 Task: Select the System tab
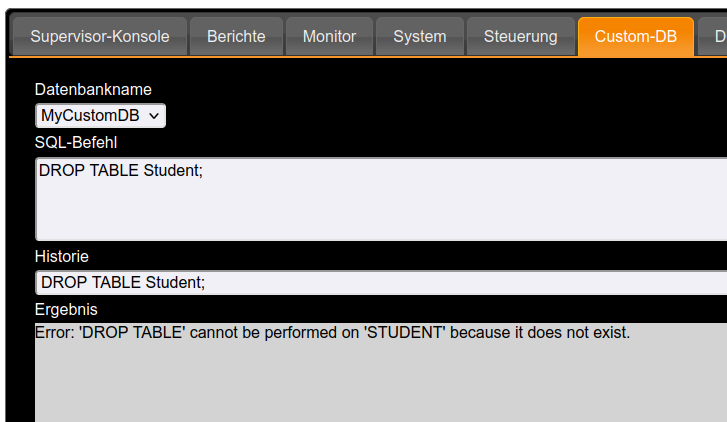coord(420,37)
